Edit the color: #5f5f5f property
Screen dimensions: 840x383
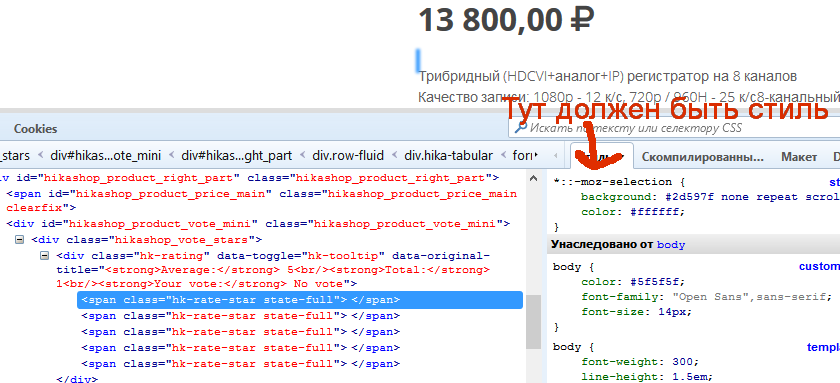(633, 282)
